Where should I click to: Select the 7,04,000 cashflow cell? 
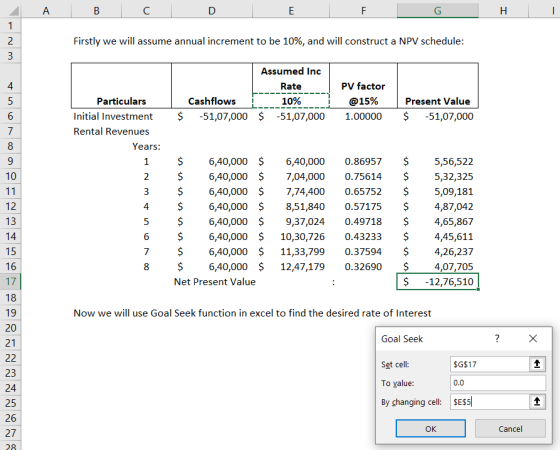(291, 176)
